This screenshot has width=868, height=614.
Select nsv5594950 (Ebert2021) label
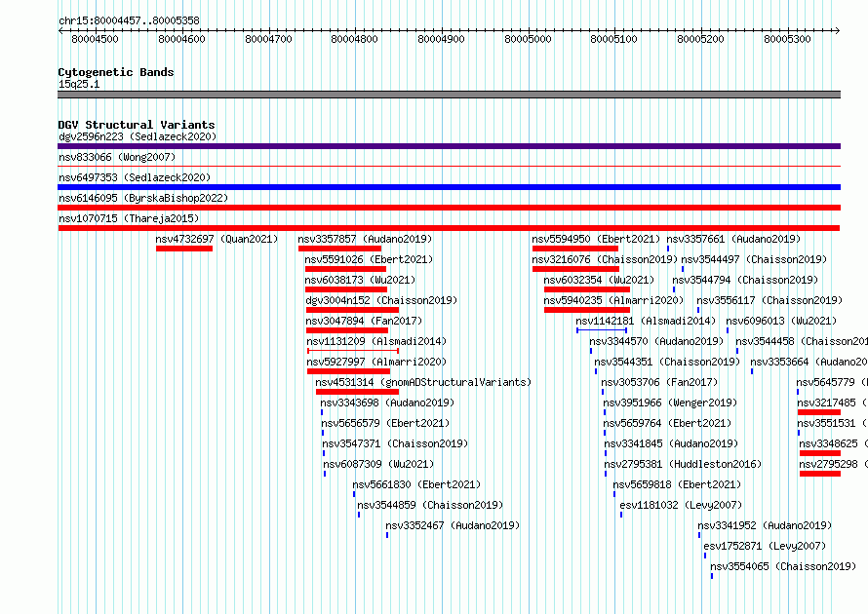coord(596,239)
